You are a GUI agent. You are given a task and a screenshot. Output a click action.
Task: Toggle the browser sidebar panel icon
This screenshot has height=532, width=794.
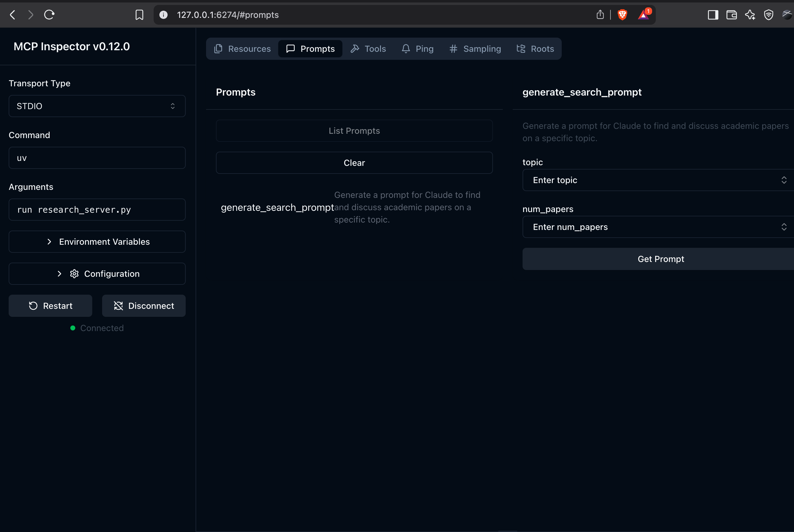pyautogui.click(x=713, y=14)
